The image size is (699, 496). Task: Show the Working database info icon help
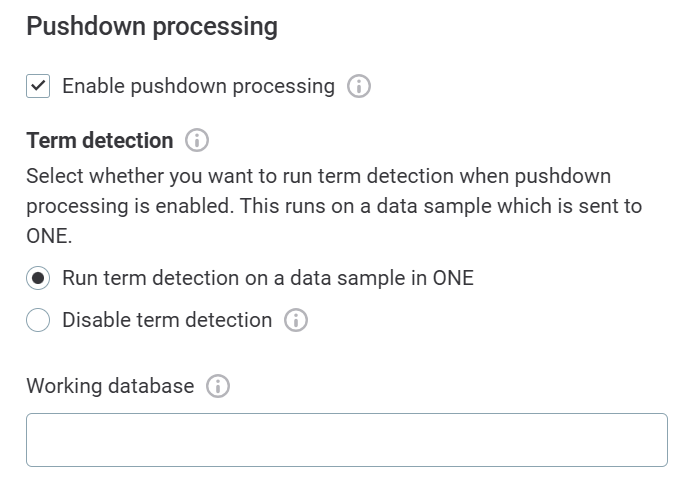coord(218,386)
